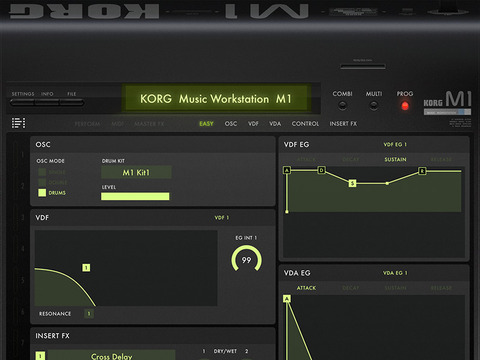Select the small breakpoint dot in VDF EG
480x360 pixels.
pos(387,183)
